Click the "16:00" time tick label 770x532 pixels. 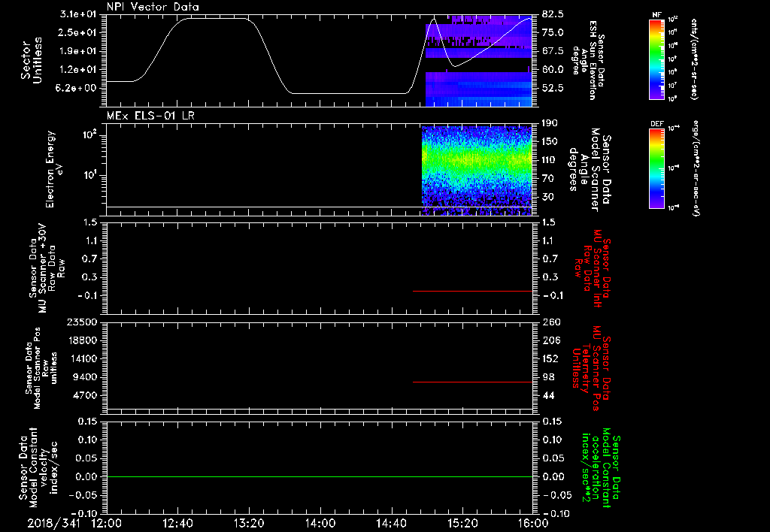tap(533, 523)
